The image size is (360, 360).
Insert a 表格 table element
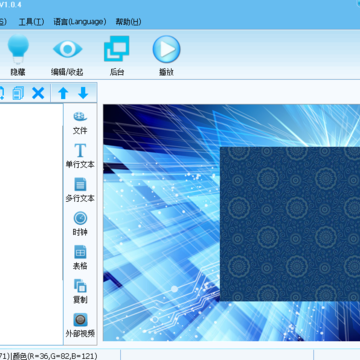(80, 257)
